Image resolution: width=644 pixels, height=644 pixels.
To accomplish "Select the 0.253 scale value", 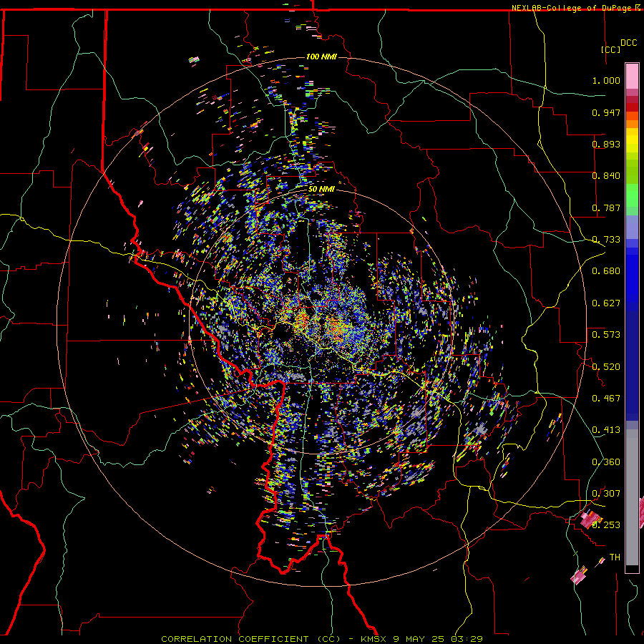I will point(606,525).
